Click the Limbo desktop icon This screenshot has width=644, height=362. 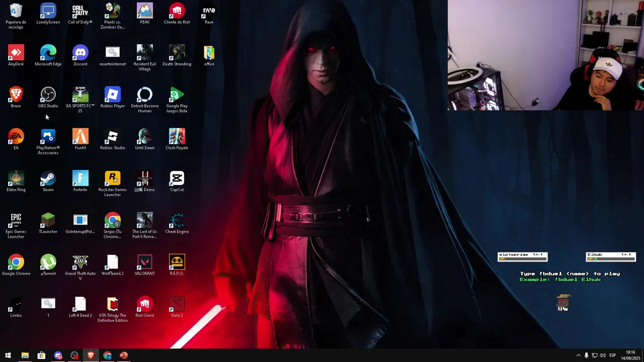click(x=16, y=307)
